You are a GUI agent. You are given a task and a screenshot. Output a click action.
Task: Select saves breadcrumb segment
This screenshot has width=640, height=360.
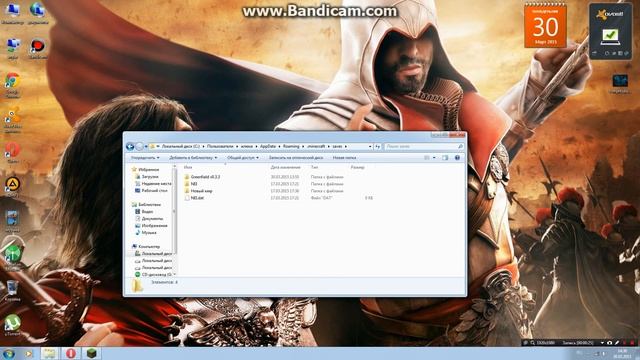tap(337, 146)
